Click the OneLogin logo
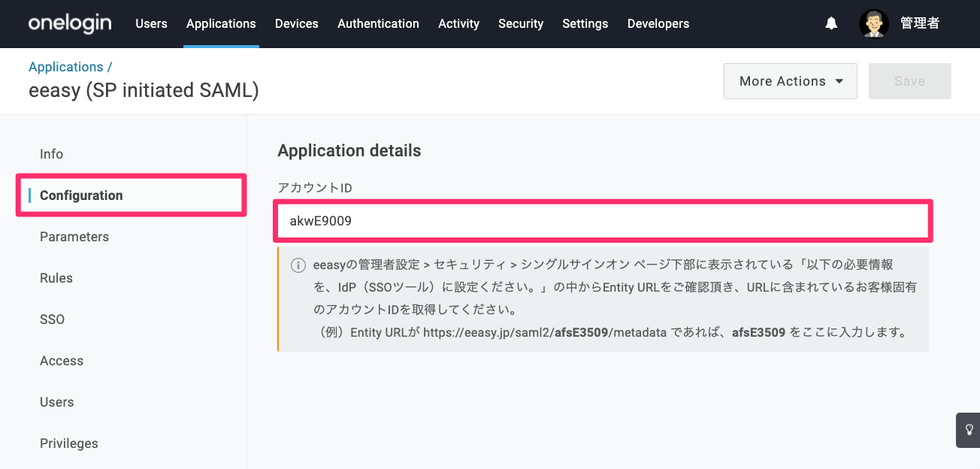This screenshot has width=980, height=469. [x=70, y=23]
